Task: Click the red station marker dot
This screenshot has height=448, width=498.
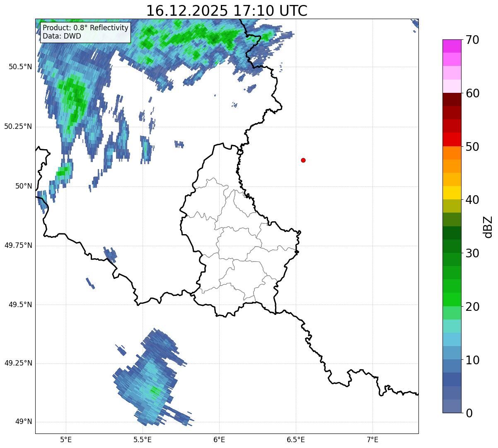Action: (x=303, y=160)
